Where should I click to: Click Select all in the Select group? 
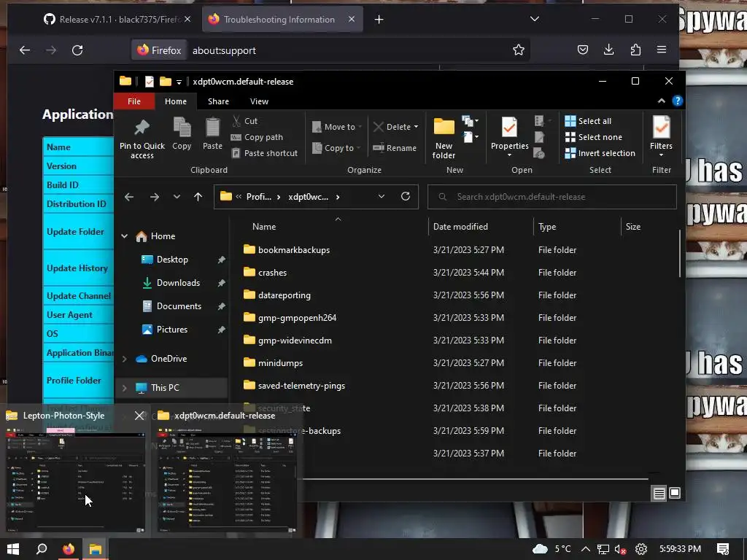588,121
